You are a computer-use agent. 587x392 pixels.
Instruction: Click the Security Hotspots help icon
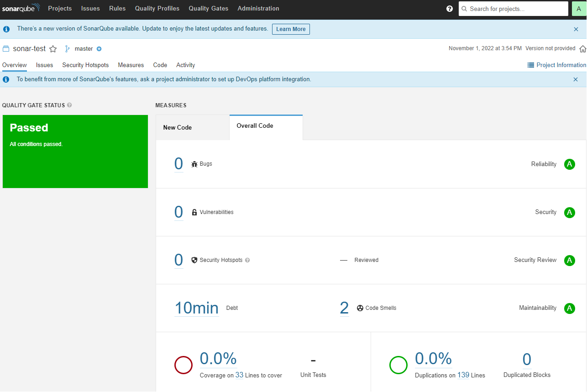247,260
